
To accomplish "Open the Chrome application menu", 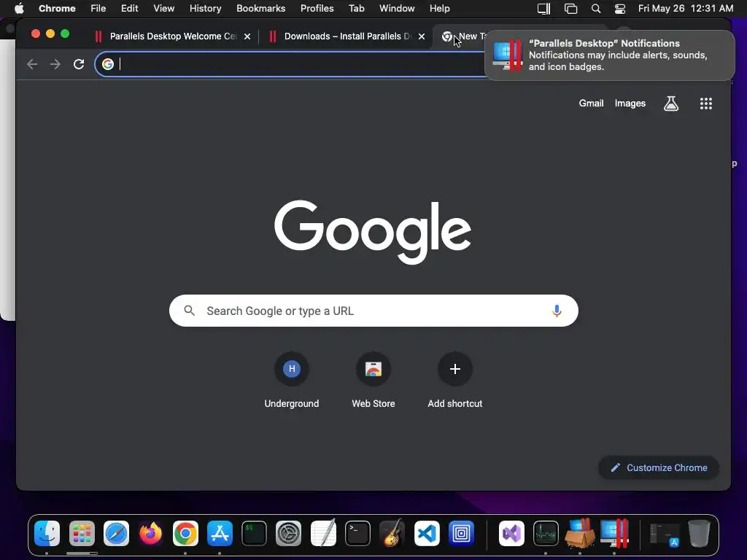I will [x=57, y=8].
